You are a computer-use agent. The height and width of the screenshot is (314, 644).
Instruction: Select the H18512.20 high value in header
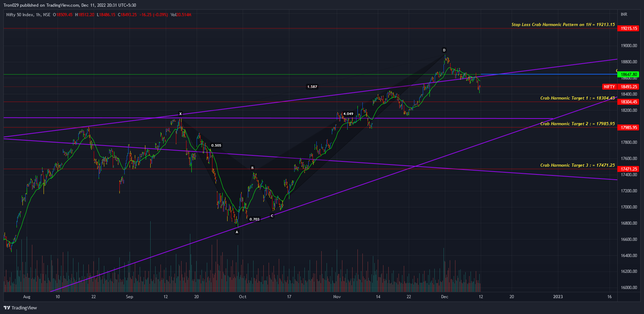85,15
